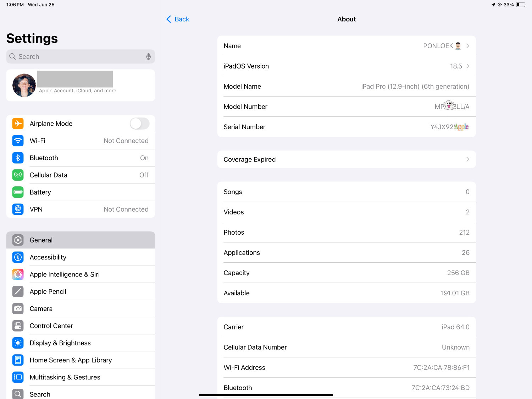Tap the Coverage Expired label
The image size is (532, 399).
[250, 159]
